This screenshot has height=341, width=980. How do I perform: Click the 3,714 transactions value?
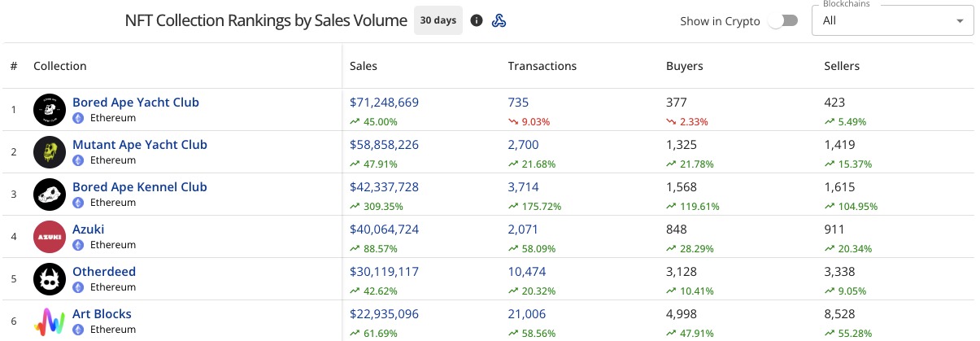(x=523, y=187)
